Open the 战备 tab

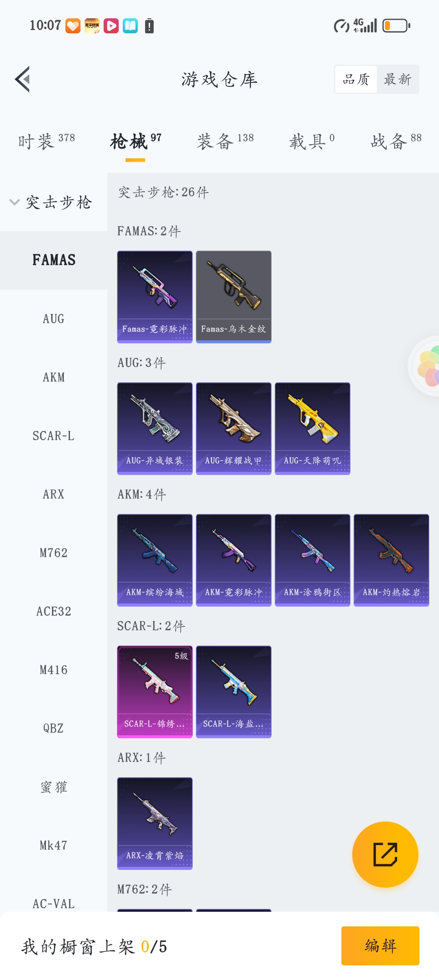[x=396, y=141]
